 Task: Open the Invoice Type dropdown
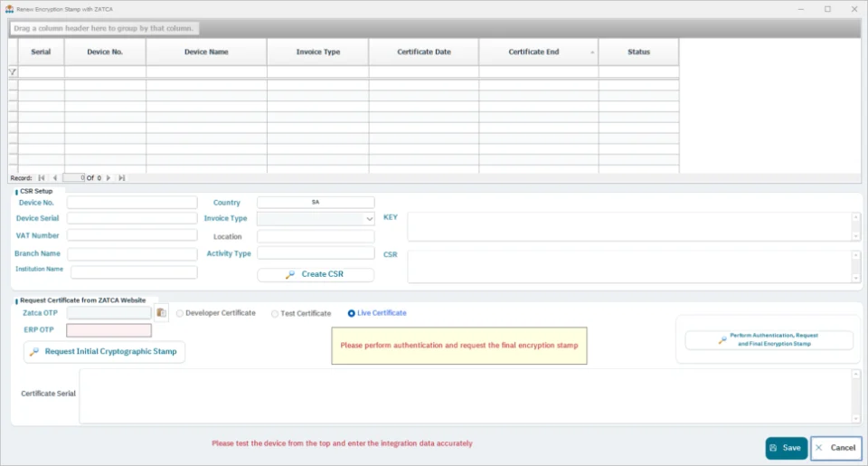coord(369,219)
